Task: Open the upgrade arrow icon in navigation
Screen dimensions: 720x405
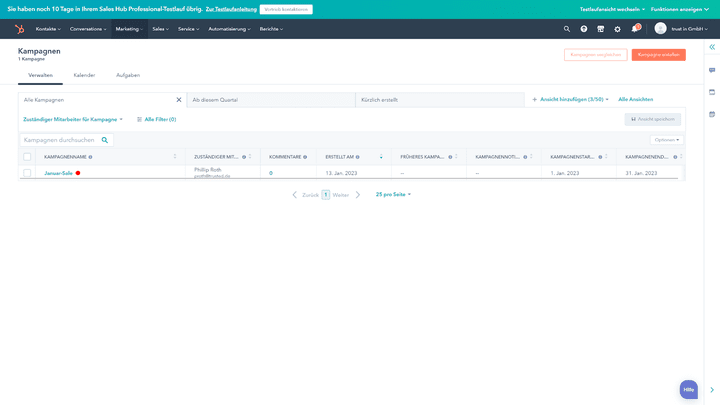Action: 584,29
